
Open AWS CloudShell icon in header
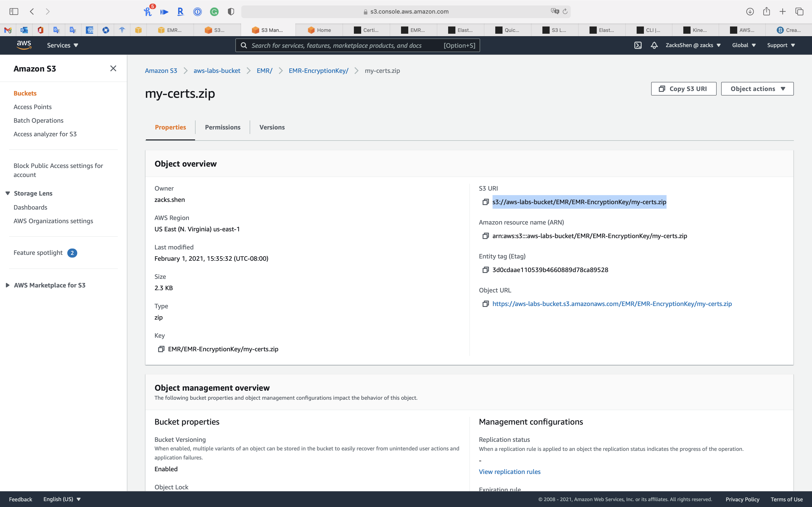click(x=638, y=45)
